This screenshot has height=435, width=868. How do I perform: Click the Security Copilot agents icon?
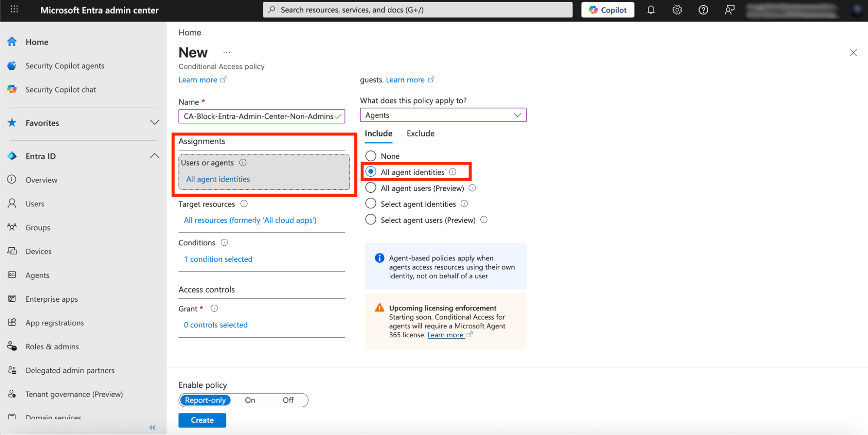coord(12,66)
